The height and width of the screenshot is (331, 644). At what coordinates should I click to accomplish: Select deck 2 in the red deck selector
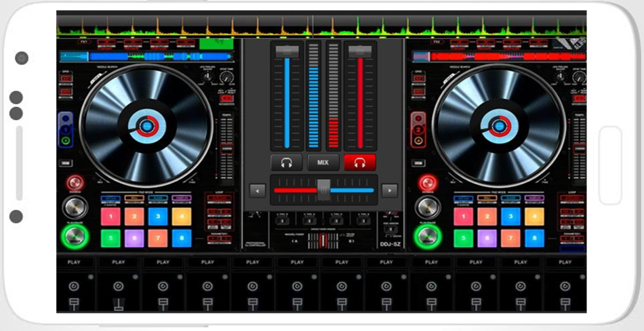(x=418, y=129)
